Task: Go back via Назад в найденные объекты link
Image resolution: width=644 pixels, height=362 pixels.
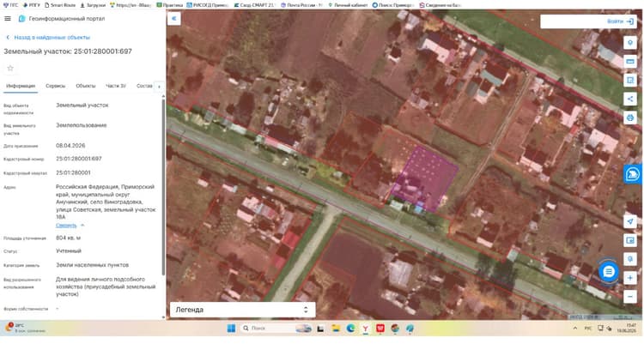Action: (52, 38)
